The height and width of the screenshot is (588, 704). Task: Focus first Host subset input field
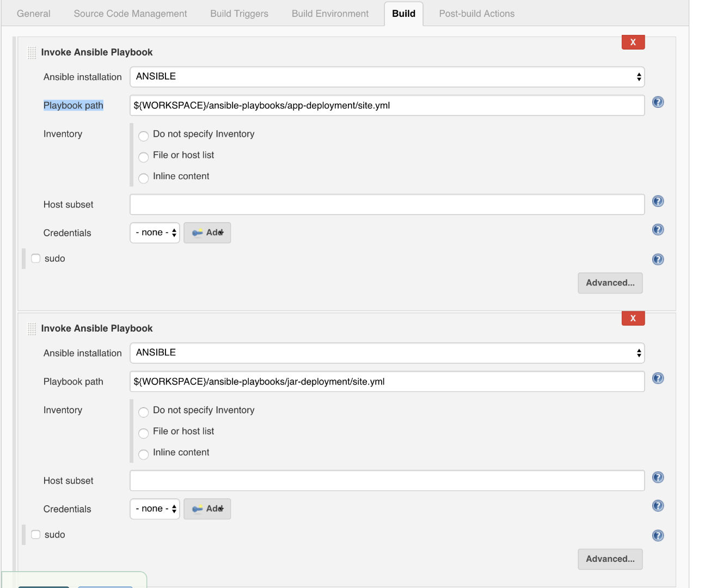click(387, 205)
